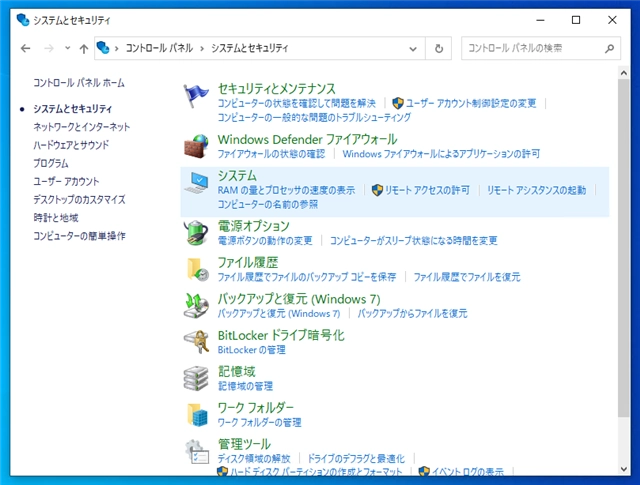640x485 pixels.
Task: Click the up arrow to parent folder
Action: point(84,49)
